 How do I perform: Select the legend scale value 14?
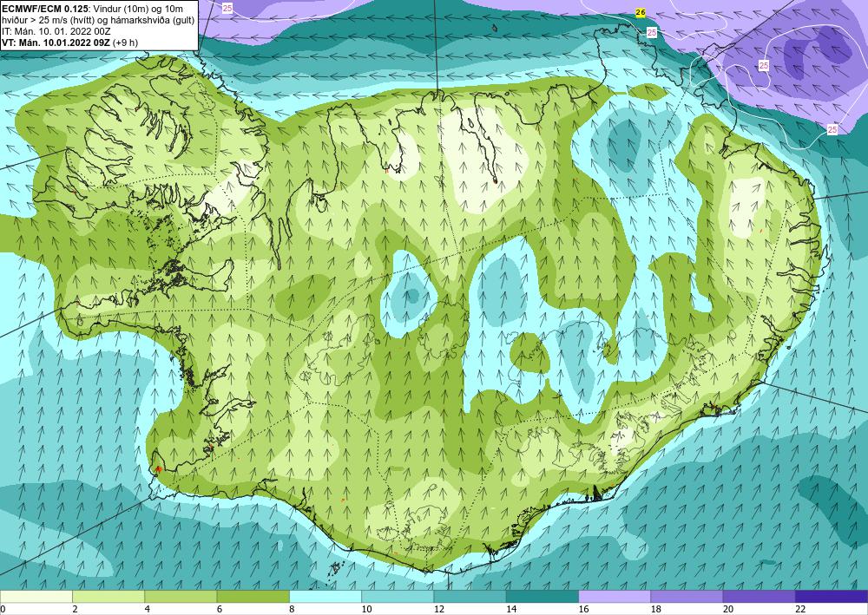coord(511,610)
